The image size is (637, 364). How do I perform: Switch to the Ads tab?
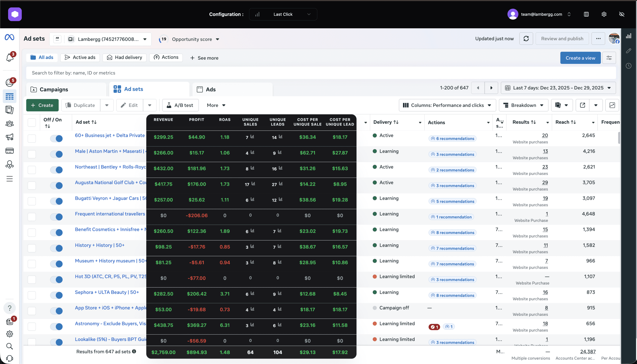(x=210, y=89)
